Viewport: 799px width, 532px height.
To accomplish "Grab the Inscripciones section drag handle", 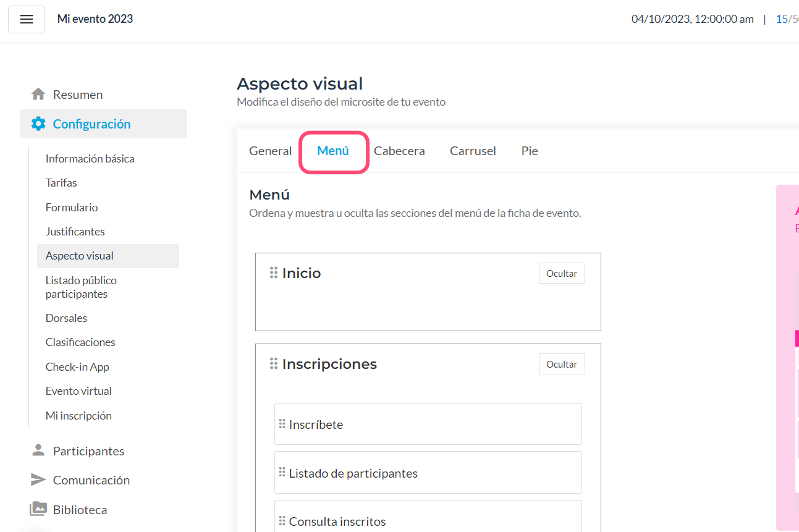I will pyautogui.click(x=274, y=363).
